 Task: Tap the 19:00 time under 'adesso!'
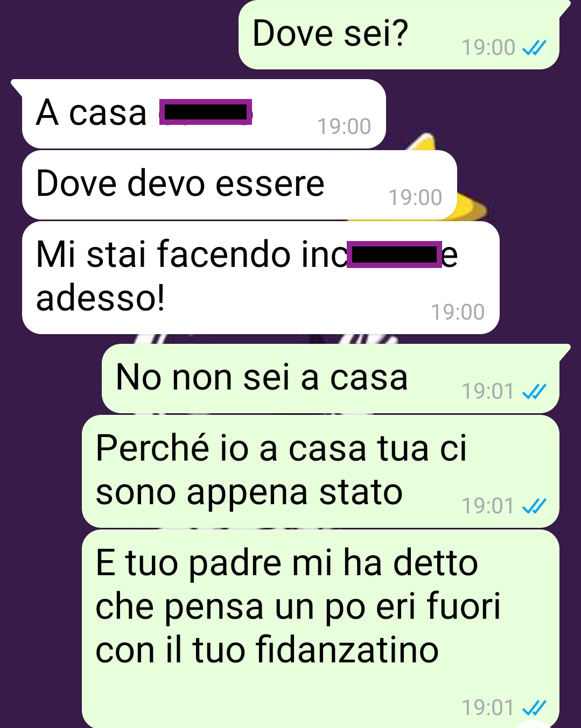[x=458, y=312]
